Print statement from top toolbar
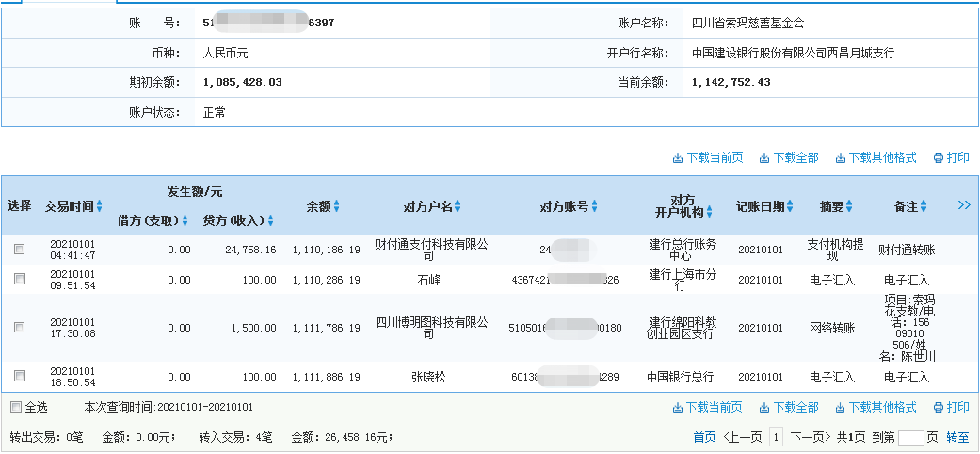 951,157
